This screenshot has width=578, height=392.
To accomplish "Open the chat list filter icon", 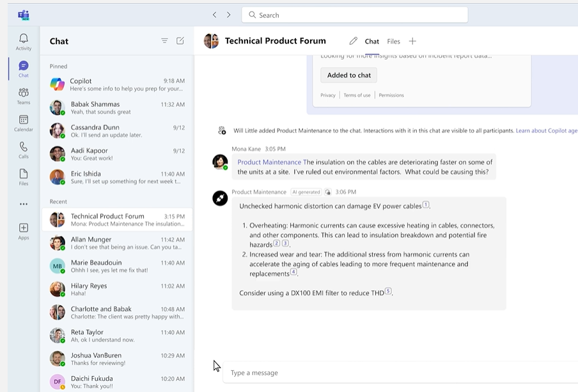I will click(x=164, y=41).
